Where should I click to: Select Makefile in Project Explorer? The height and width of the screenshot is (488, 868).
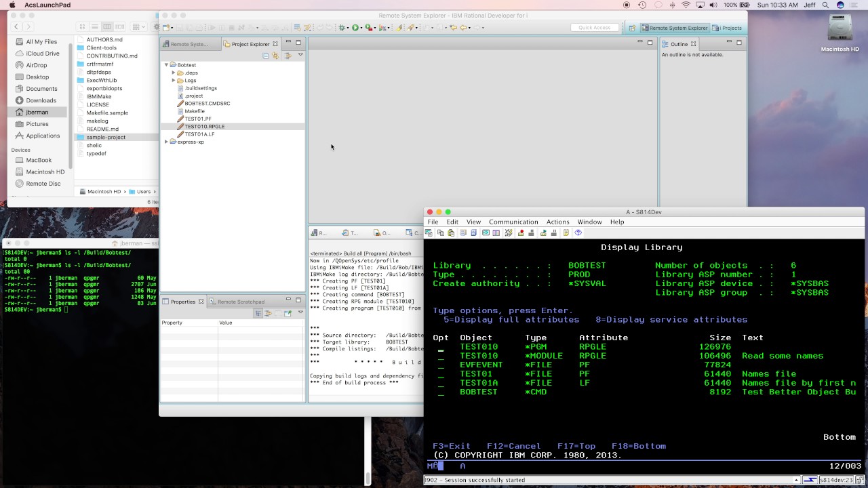tap(194, 111)
